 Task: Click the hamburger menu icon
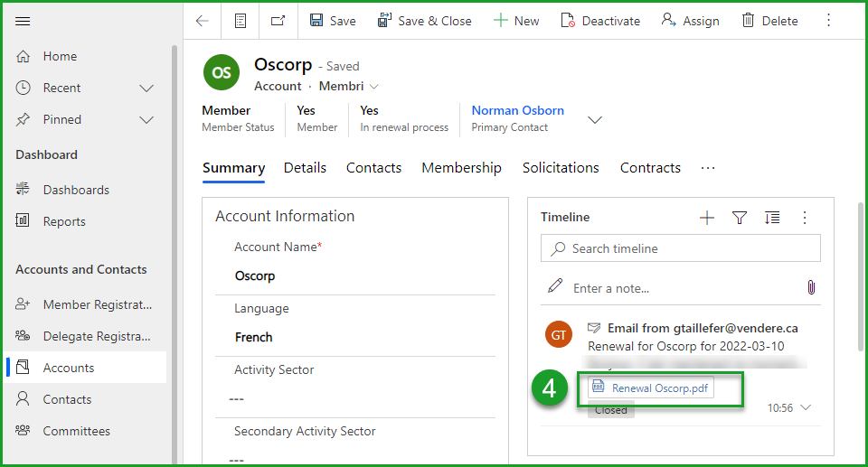pyautogui.click(x=24, y=21)
